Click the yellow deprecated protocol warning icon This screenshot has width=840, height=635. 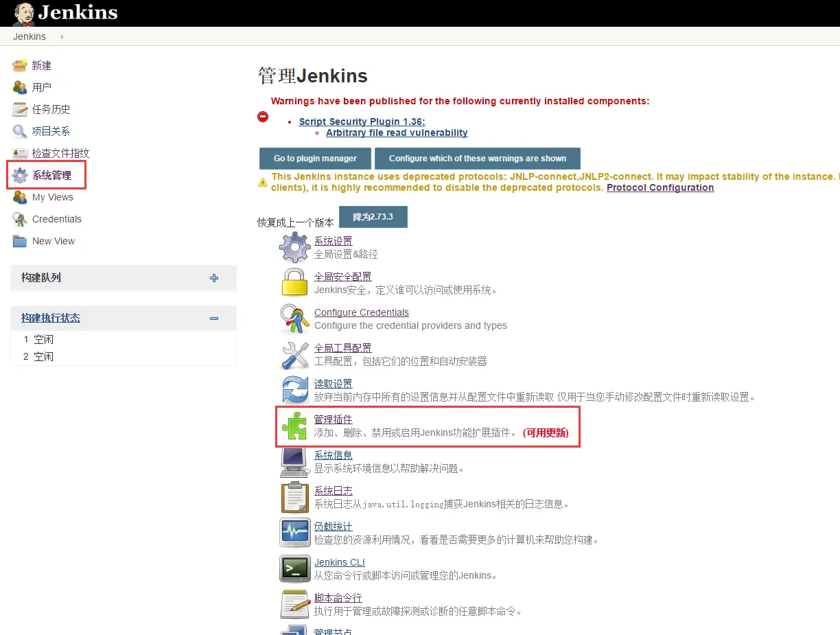point(263,182)
